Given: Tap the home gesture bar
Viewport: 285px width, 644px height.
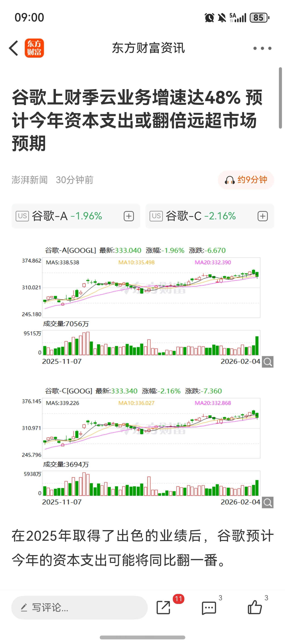Looking at the screenshot, I should (142, 637).
